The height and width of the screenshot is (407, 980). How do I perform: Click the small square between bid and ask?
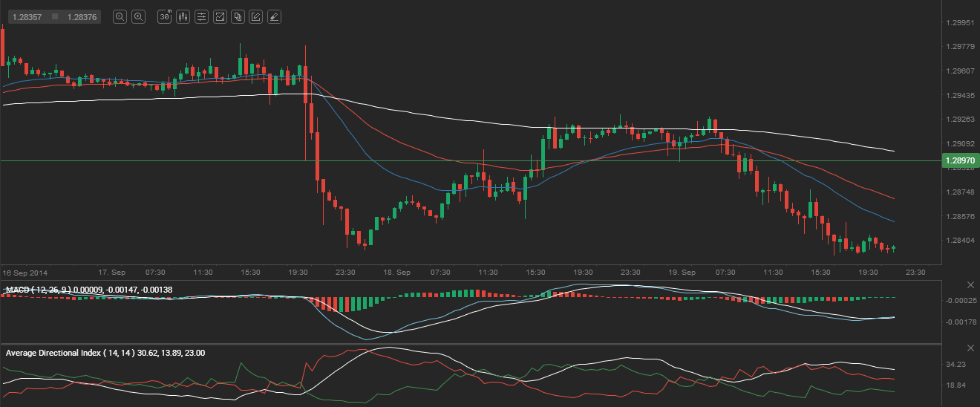(x=55, y=16)
